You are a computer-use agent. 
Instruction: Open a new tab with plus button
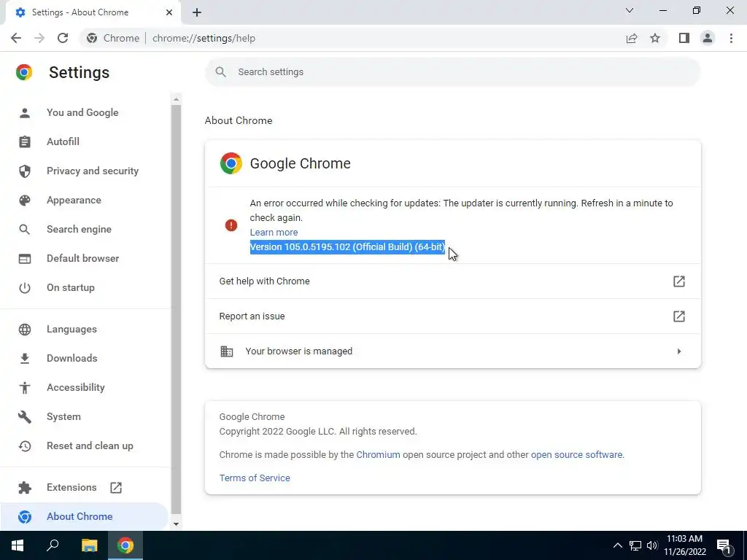197,12
